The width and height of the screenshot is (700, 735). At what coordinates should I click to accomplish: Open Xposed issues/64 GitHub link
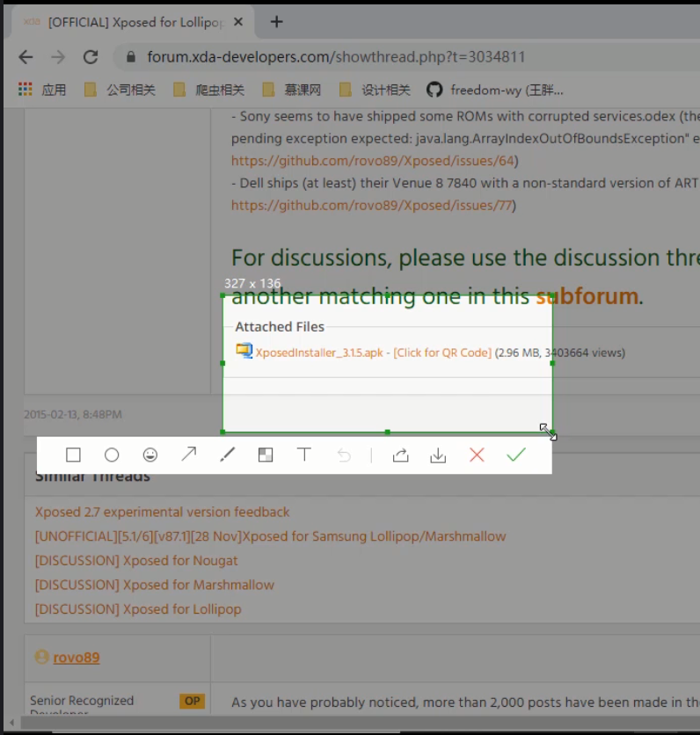coord(373,161)
